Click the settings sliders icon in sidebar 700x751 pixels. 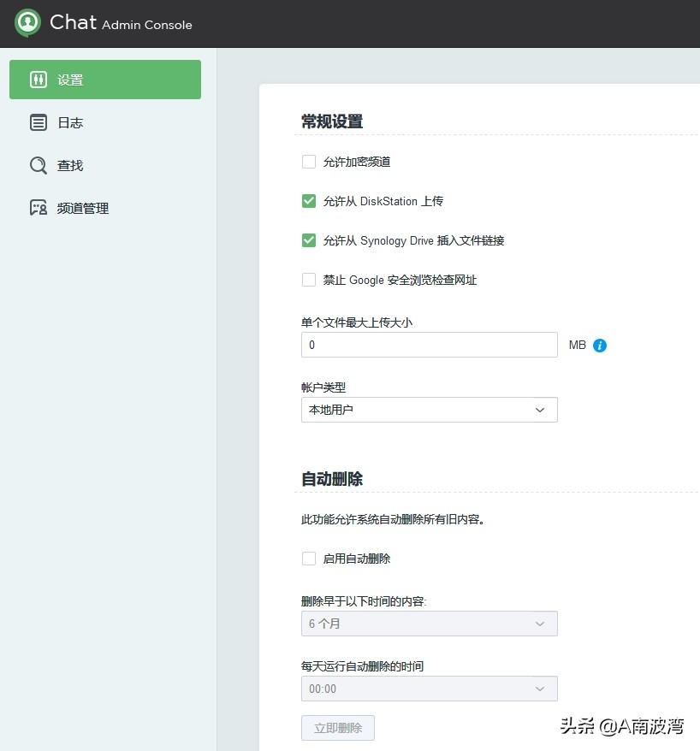pyautogui.click(x=39, y=80)
